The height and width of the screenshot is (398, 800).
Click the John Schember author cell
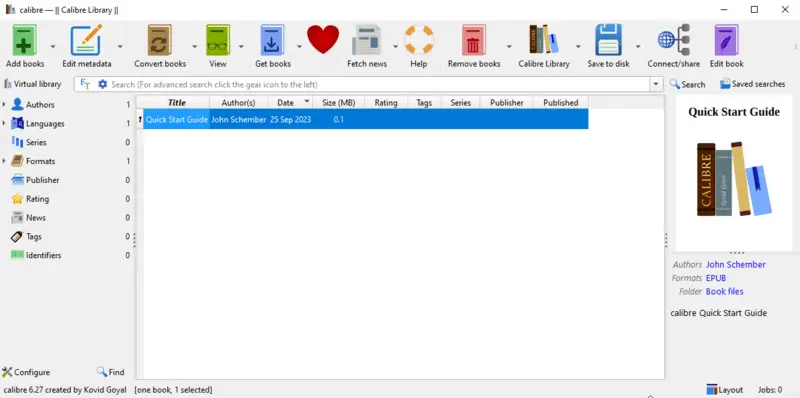pyautogui.click(x=239, y=119)
